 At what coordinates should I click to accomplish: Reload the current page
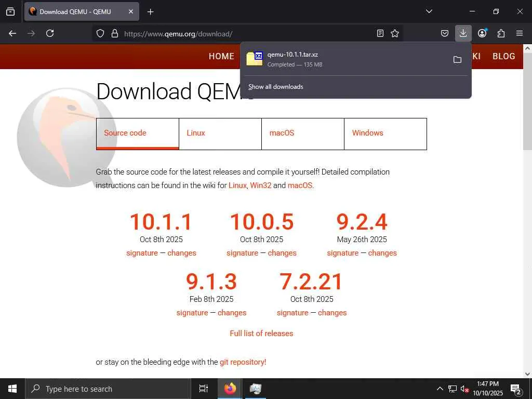(50, 33)
